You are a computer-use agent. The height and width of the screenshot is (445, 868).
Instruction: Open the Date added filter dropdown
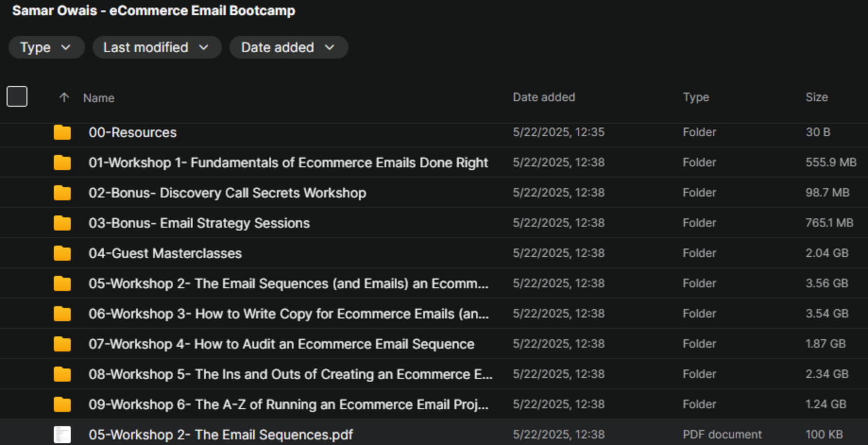289,47
